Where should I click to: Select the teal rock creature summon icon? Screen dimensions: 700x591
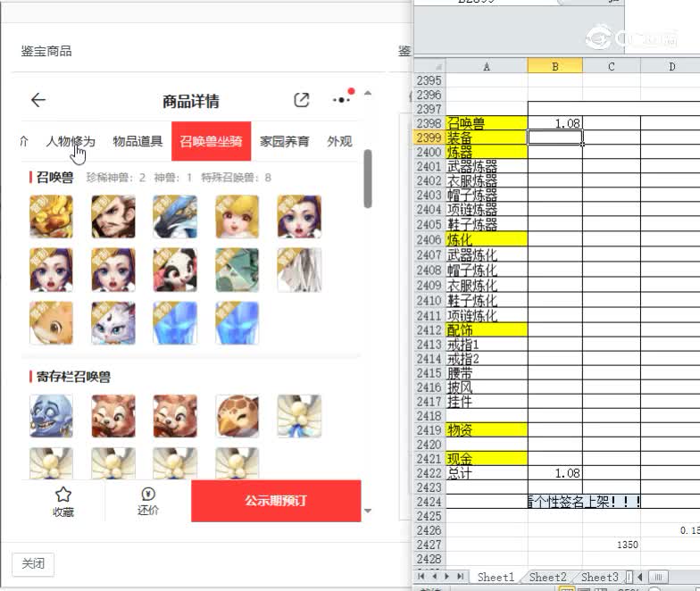click(x=237, y=270)
